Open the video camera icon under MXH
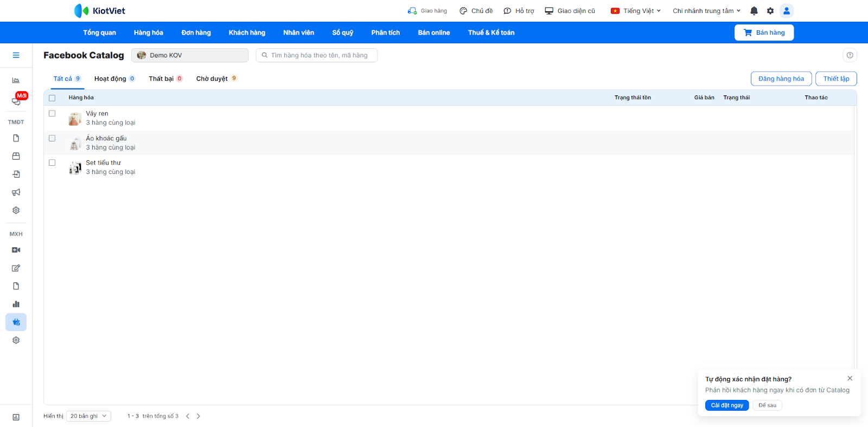The width and height of the screenshot is (868, 427). click(16, 250)
